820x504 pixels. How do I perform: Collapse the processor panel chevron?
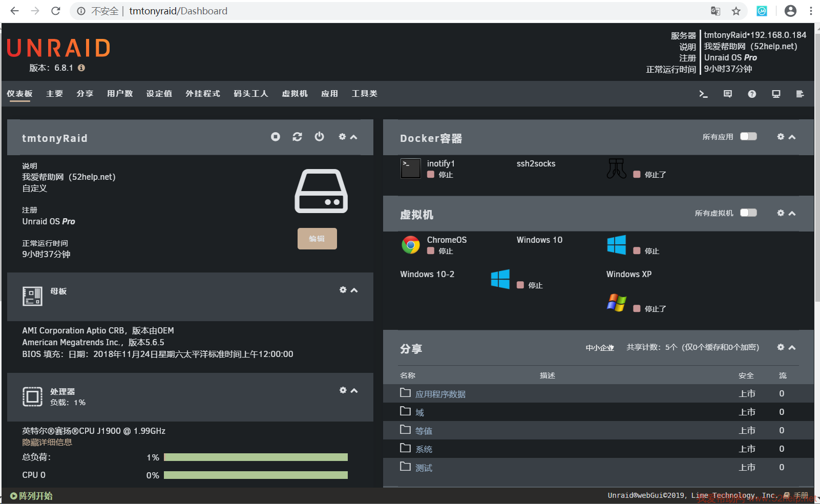(x=354, y=390)
